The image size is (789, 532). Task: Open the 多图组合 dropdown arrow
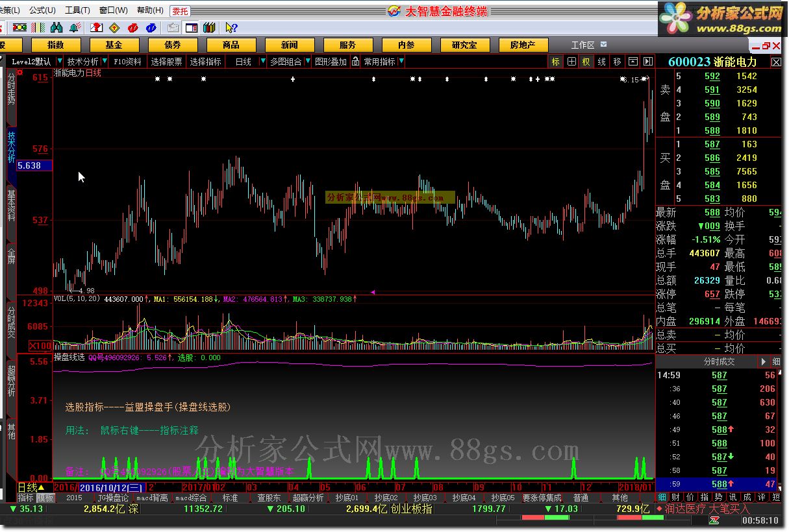click(308, 62)
